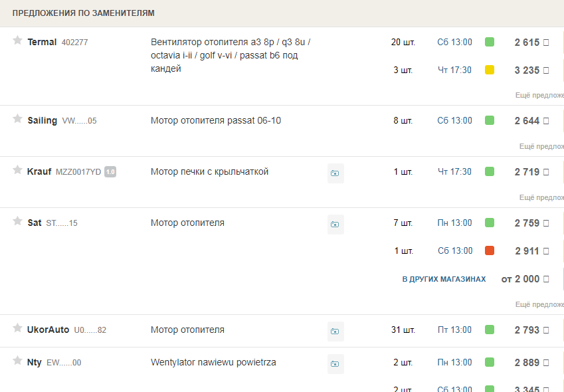Select the 2 793 price for UkorAuto
564x392 pixels.
(527, 330)
